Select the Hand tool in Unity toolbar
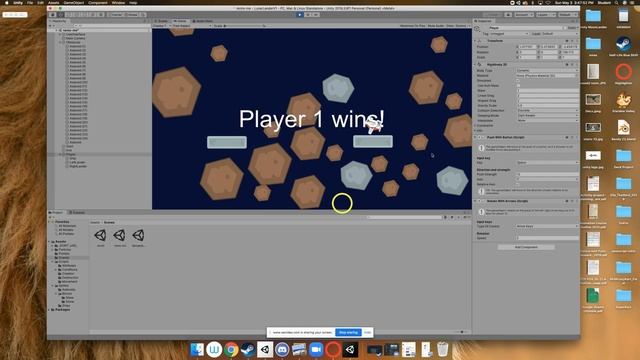This screenshot has width=640, height=360. coord(53,15)
